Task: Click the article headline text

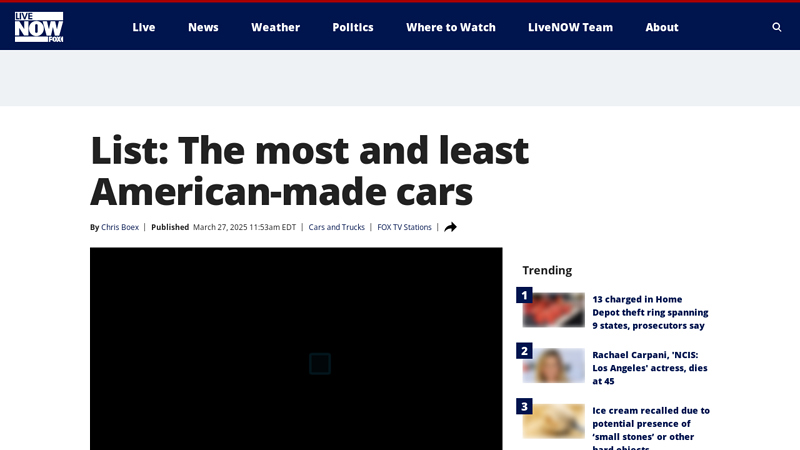Action: [309, 171]
